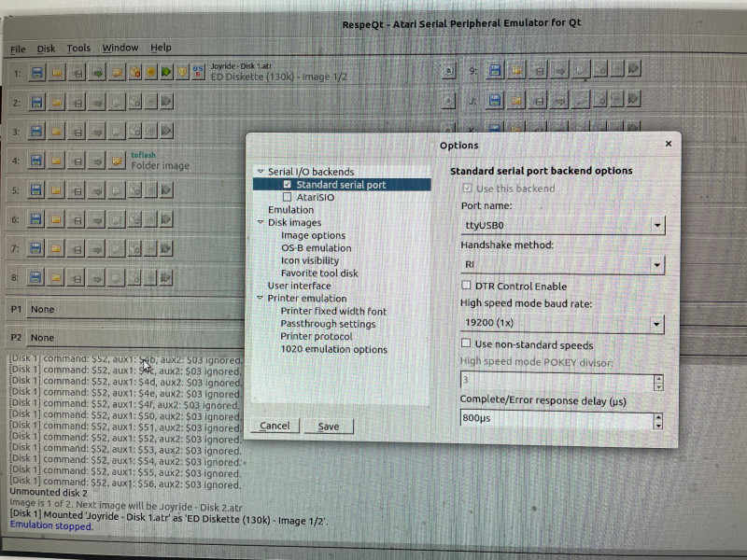Click the blue floppy disk icon for drive 1
This screenshot has width=747, height=560.
pyautogui.click(x=37, y=72)
